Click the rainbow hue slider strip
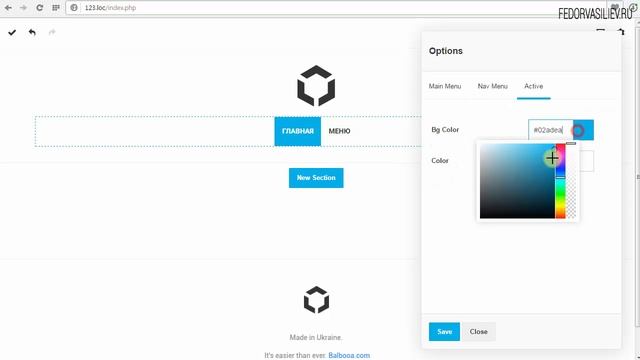This screenshot has width=640, height=360. [560, 181]
